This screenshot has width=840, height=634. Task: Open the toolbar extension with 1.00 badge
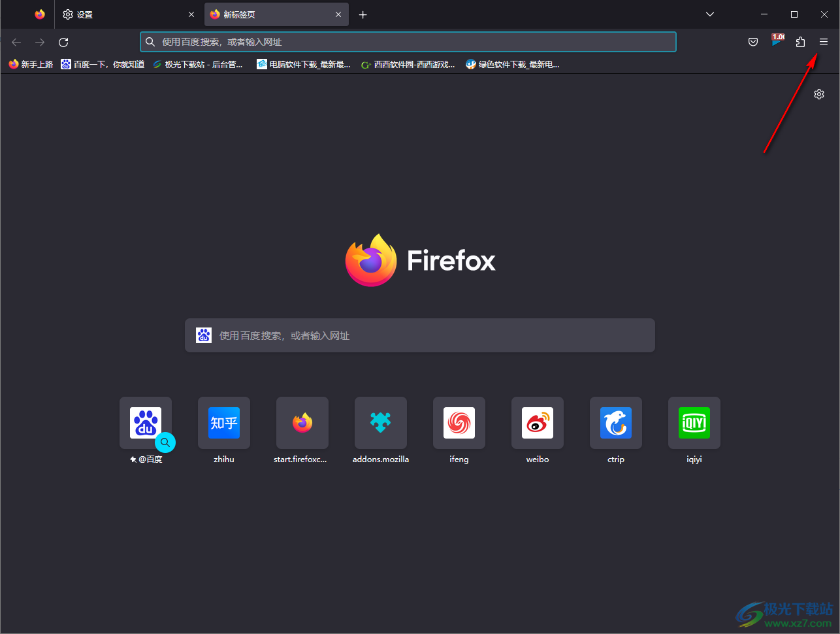(x=777, y=41)
